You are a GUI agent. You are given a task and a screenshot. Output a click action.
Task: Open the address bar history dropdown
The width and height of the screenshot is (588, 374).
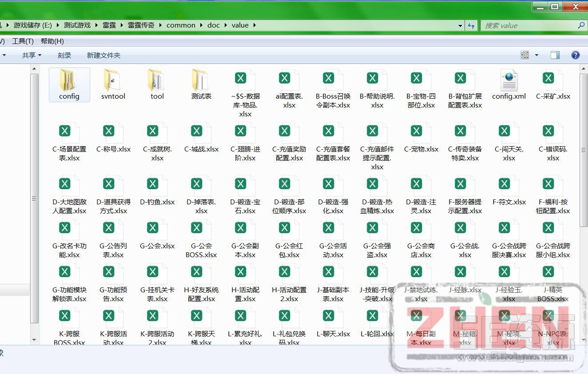point(460,25)
